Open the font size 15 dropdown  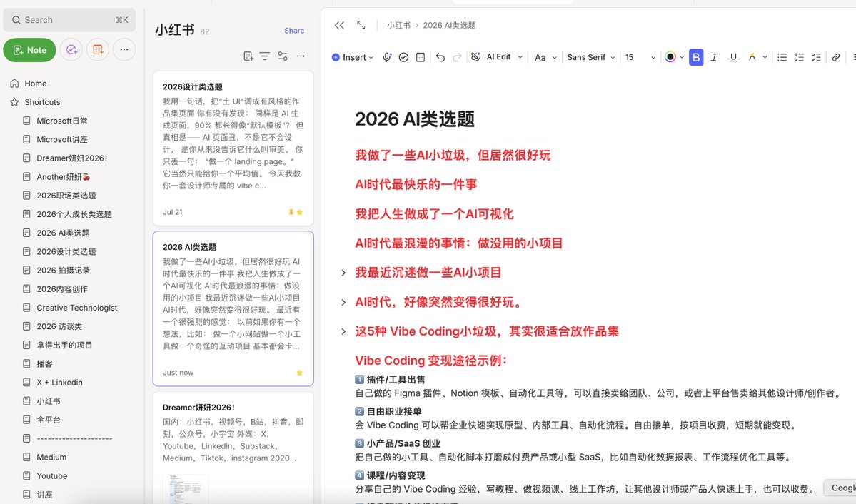[x=640, y=57]
